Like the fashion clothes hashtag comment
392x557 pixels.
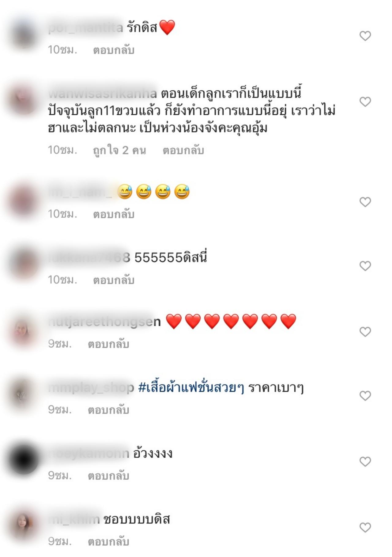click(365, 396)
